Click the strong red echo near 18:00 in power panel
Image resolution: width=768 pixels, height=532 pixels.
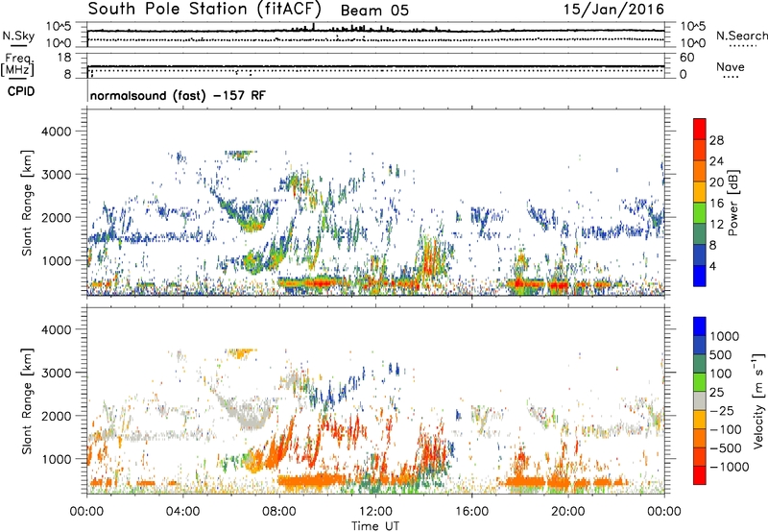524,283
